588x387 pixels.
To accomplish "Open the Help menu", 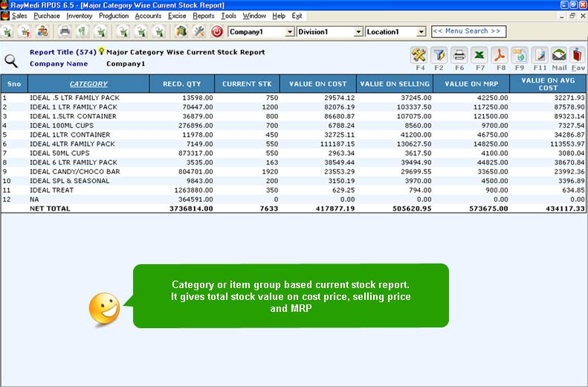I will click(x=279, y=16).
